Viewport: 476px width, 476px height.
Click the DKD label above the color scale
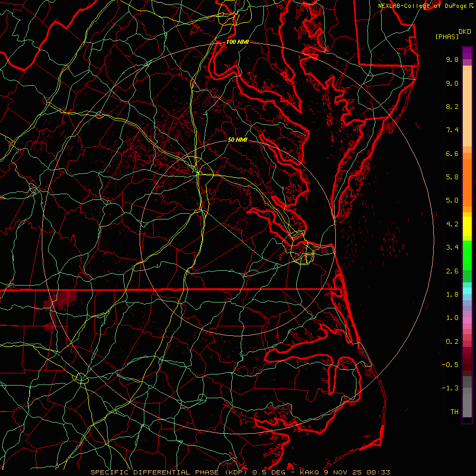[464, 32]
